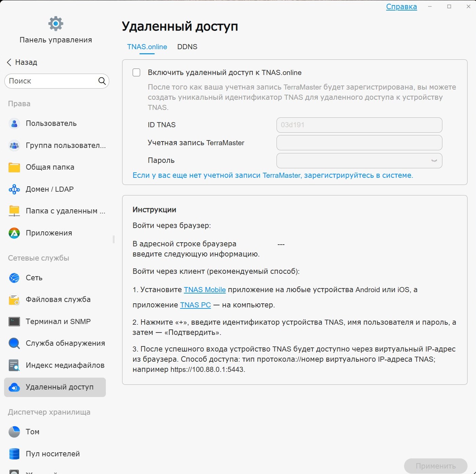This screenshot has height=474, width=476.
Task: Click the Применить apply button
Action: tap(436, 466)
